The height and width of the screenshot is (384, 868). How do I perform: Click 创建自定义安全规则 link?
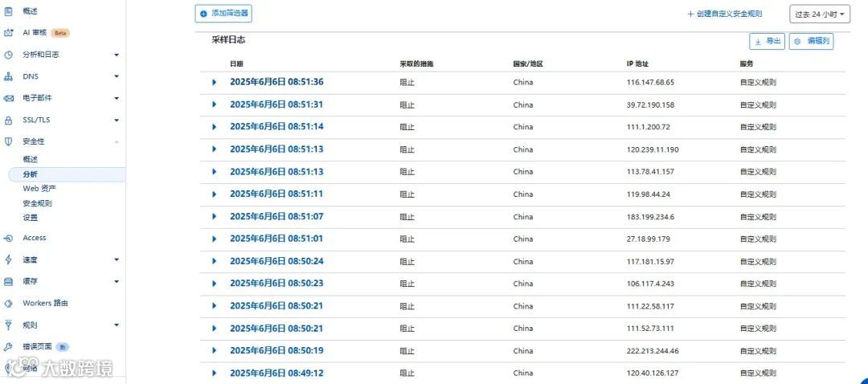(725, 14)
